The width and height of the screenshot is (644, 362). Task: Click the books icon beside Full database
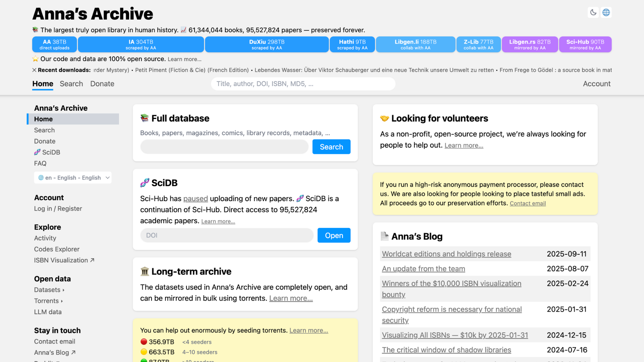click(145, 118)
